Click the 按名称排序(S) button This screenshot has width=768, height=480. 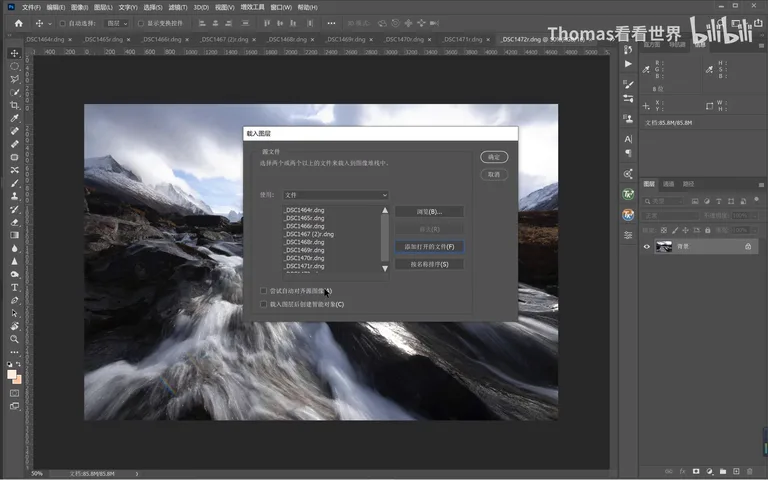[x=429, y=264]
